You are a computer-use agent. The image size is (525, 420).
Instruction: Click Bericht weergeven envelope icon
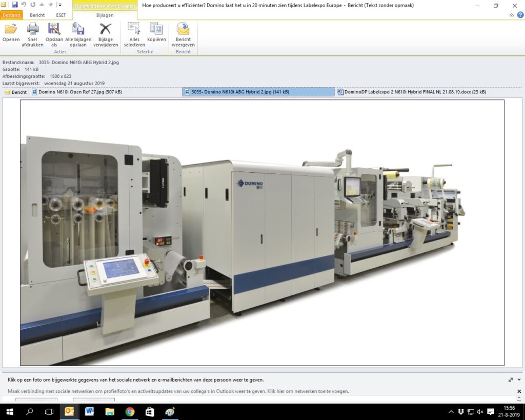[x=183, y=29]
